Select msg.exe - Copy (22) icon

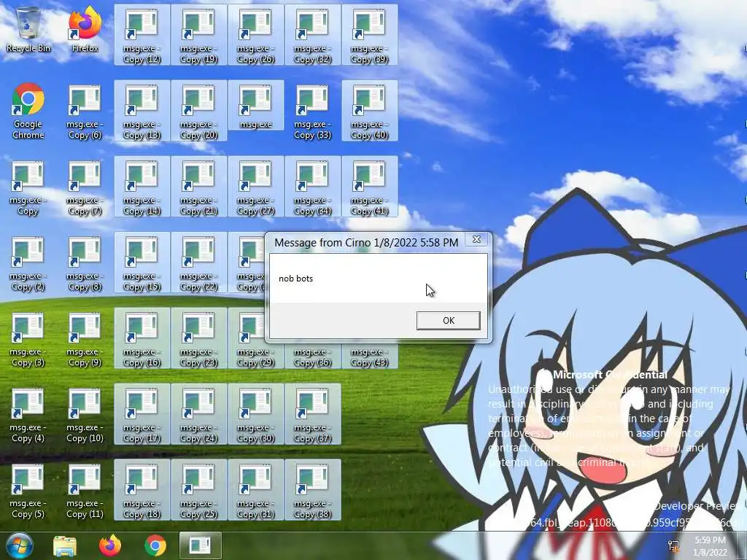tap(198, 262)
